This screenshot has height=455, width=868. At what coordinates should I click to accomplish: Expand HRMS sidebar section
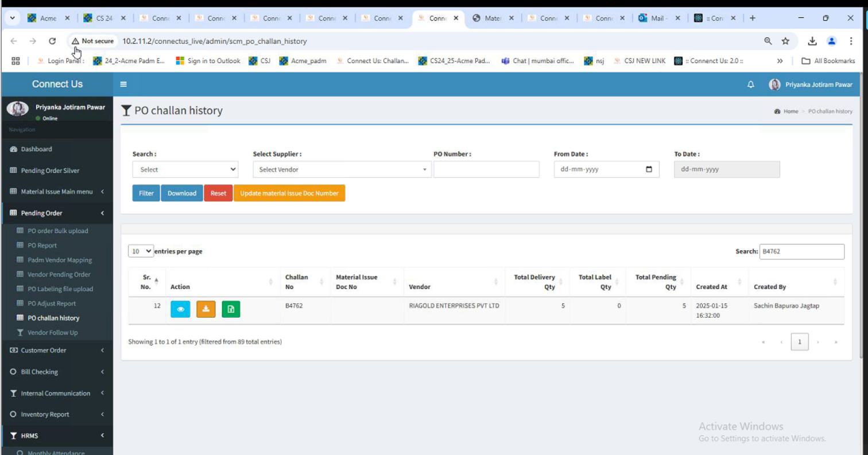coord(57,435)
